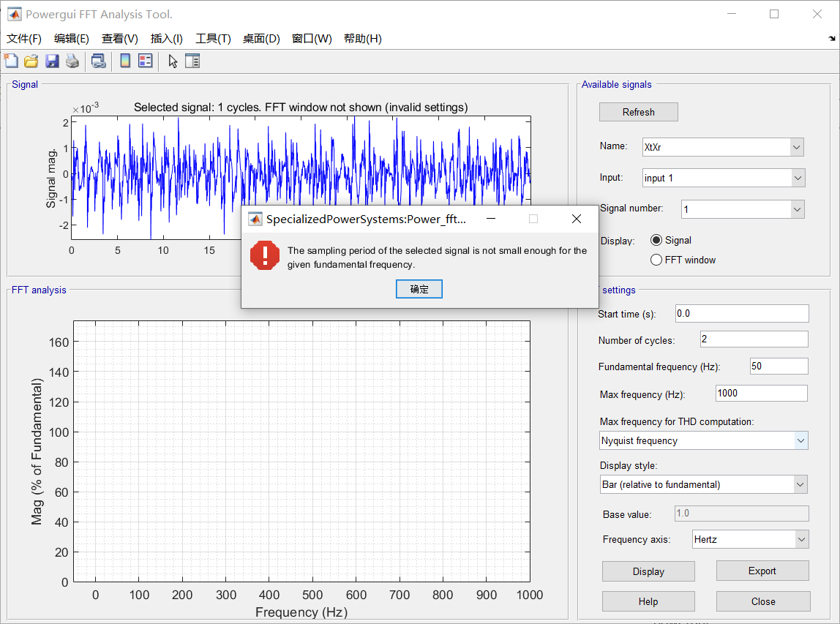The image size is (840, 624).
Task: Click the Fundamental frequency field showing 50
Action: click(779, 366)
